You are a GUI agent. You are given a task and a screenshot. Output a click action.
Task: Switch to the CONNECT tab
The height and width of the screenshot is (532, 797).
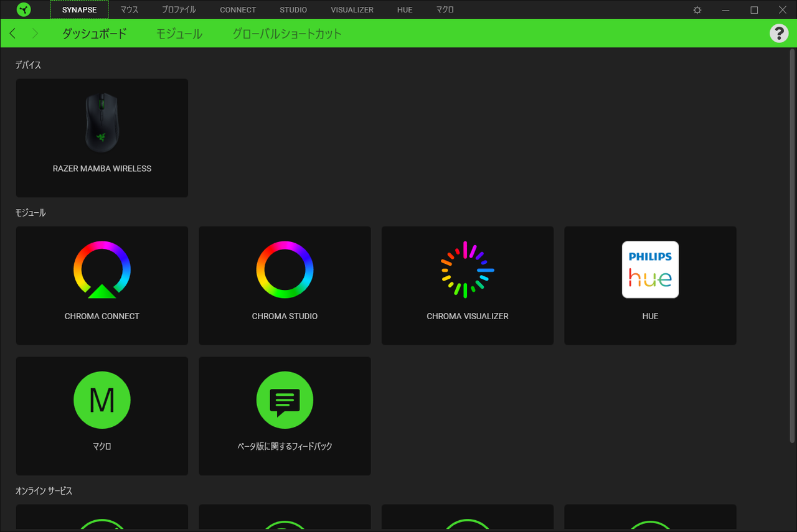(x=238, y=10)
